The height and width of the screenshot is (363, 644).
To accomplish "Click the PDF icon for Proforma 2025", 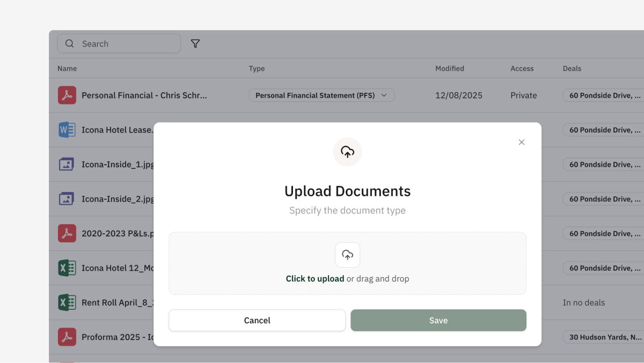I will 67,337.
